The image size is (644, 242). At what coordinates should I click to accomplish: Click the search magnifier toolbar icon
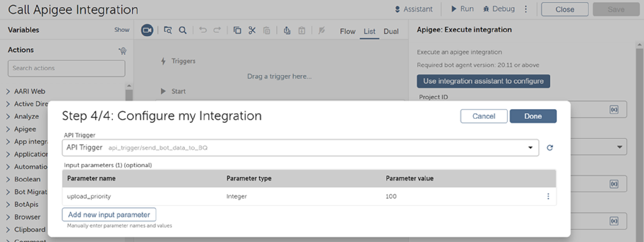click(183, 30)
